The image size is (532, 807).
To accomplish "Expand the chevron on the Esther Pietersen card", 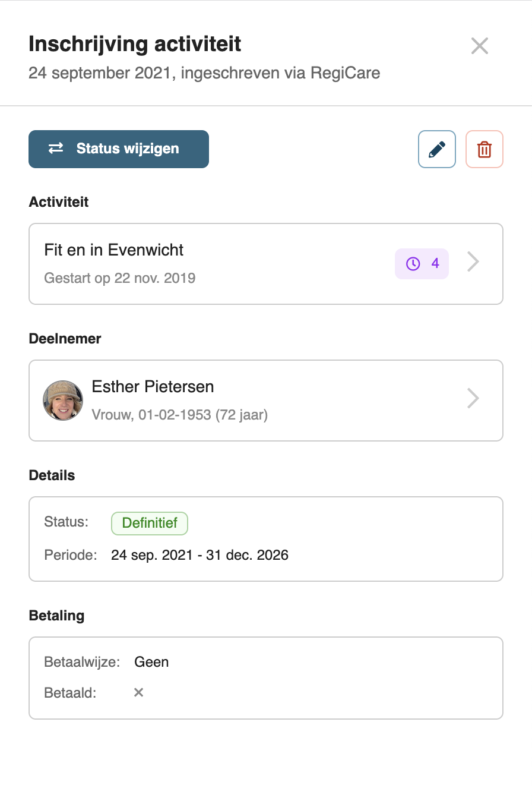I will tap(473, 398).
